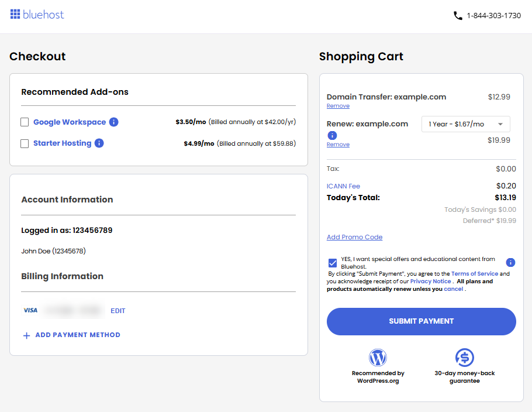Click the phone icon beside 1-844-303-1730

click(458, 16)
